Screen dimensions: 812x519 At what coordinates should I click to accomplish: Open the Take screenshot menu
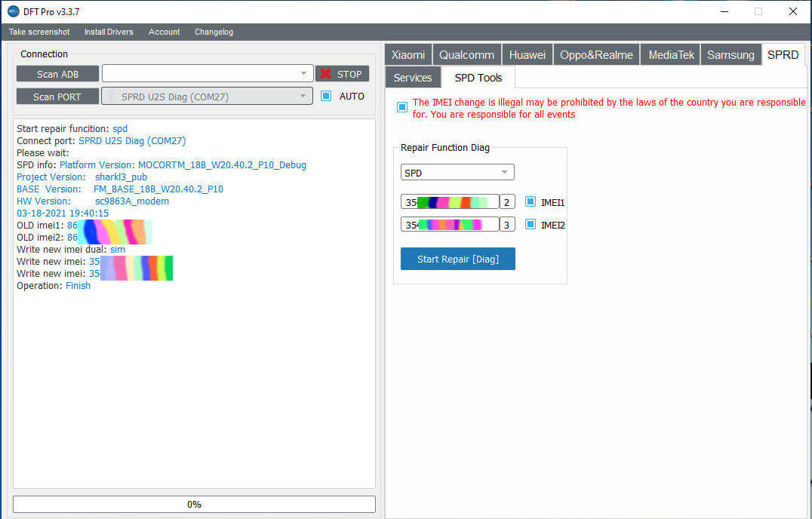[x=39, y=32]
